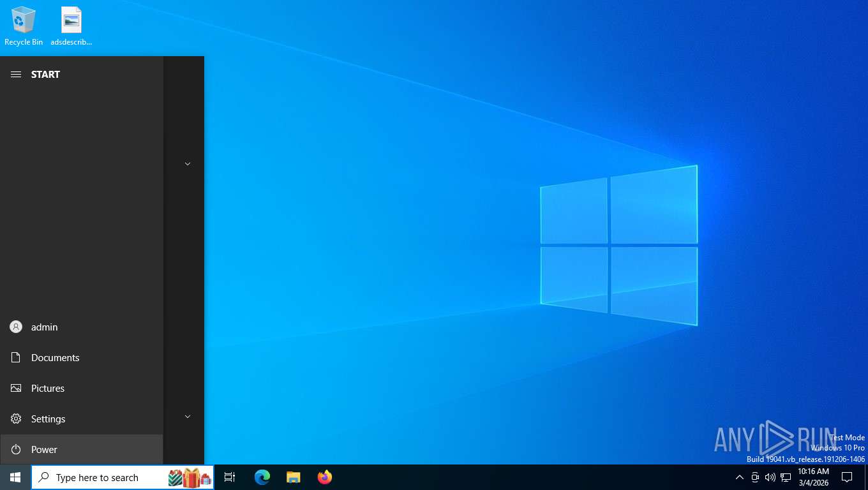Image resolution: width=868 pixels, height=490 pixels.
Task: Open the network status tray icon
Action: coord(786,477)
